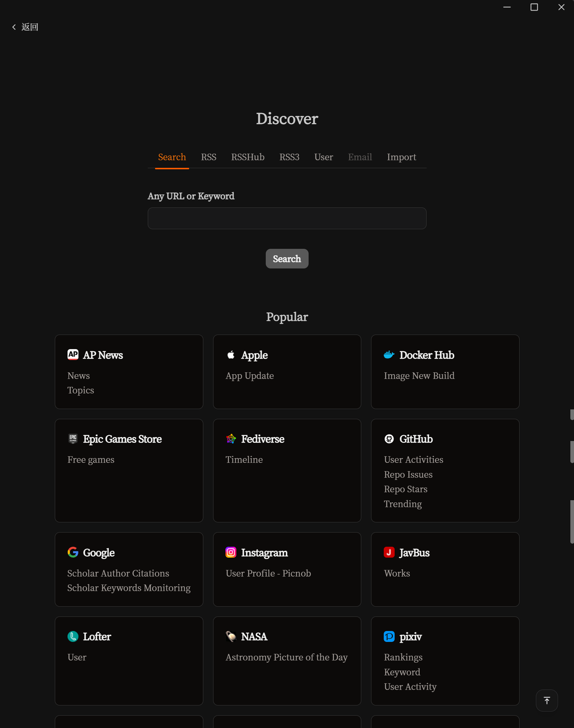Click the GitHub octocat icon
The width and height of the screenshot is (574, 728).
point(389,439)
